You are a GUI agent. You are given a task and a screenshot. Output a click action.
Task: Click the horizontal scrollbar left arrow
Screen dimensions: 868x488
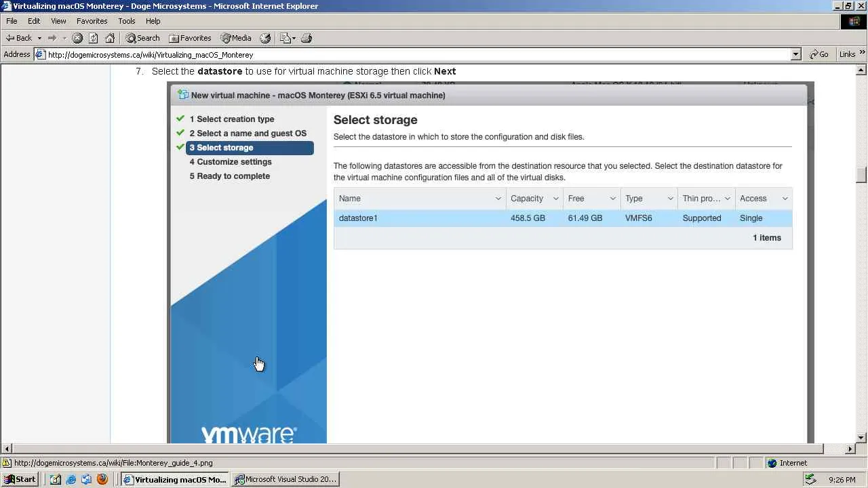click(x=6, y=449)
